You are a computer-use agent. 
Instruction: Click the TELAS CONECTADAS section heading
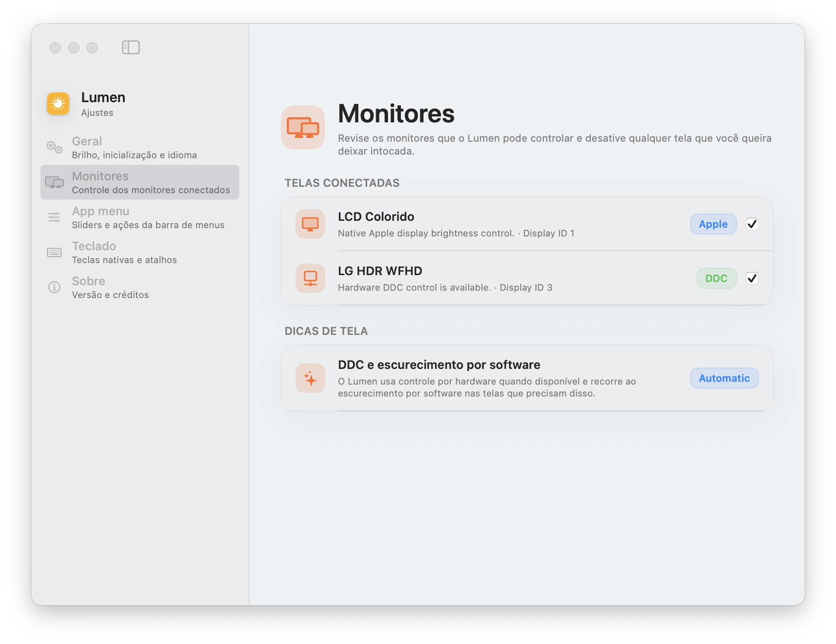(x=342, y=183)
